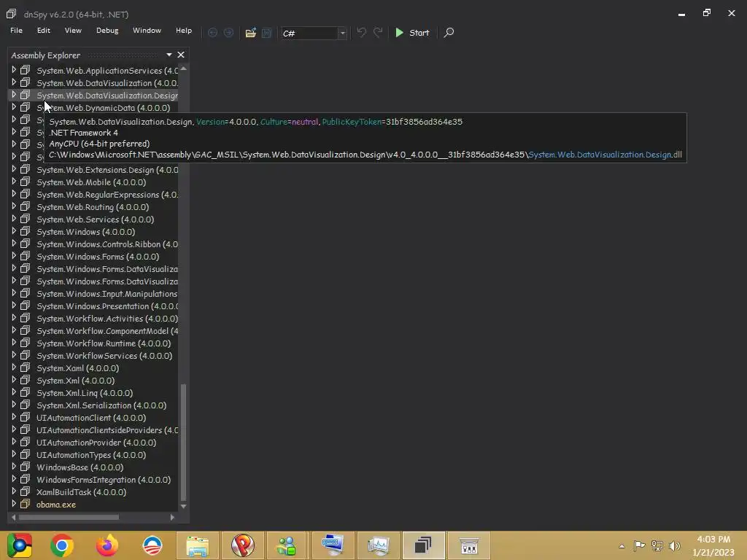Click the Action Center flag tray icon

639,546
